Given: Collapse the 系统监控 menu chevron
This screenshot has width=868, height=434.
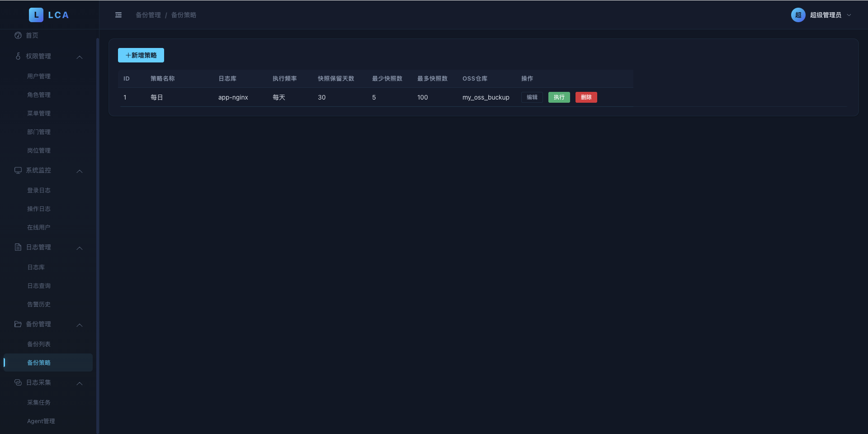Looking at the screenshot, I should point(80,171).
